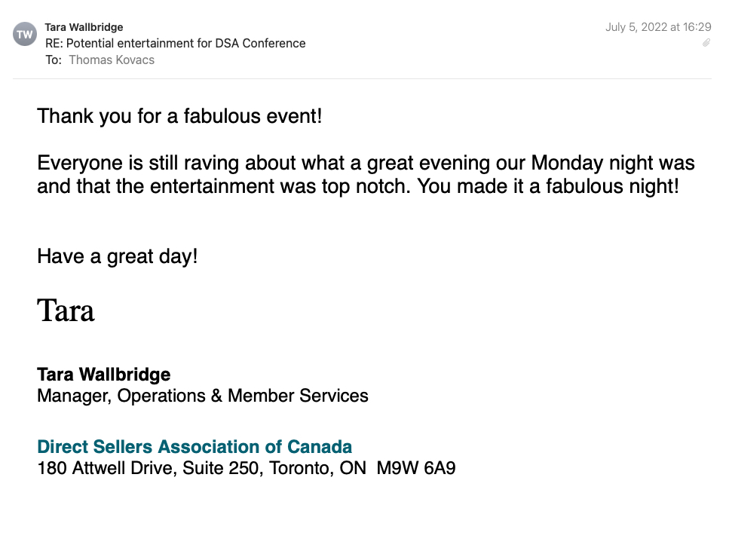Select sender name Tara Wallbridge in header
Viewport: 729px width, 560px height.
pyautogui.click(x=84, y=27)
